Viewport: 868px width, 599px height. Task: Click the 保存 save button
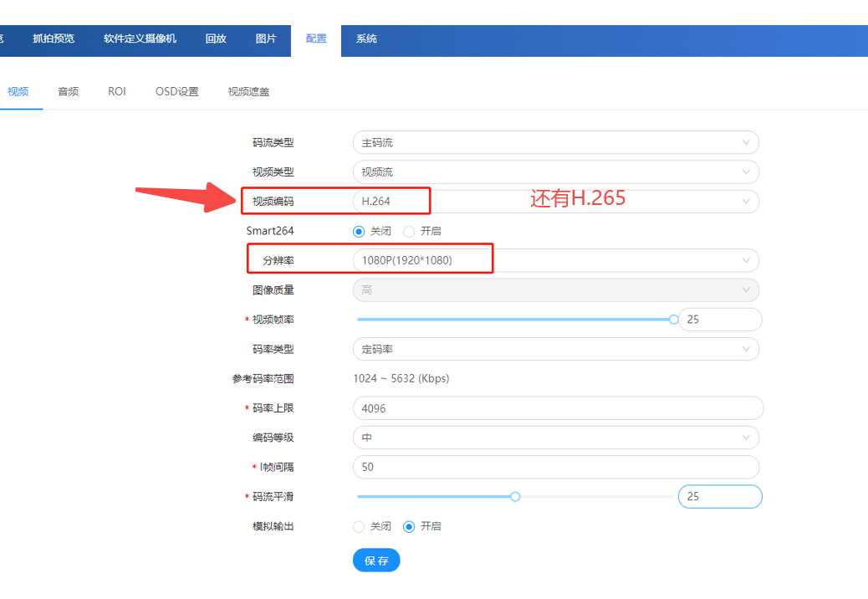[x=375, y=560]
